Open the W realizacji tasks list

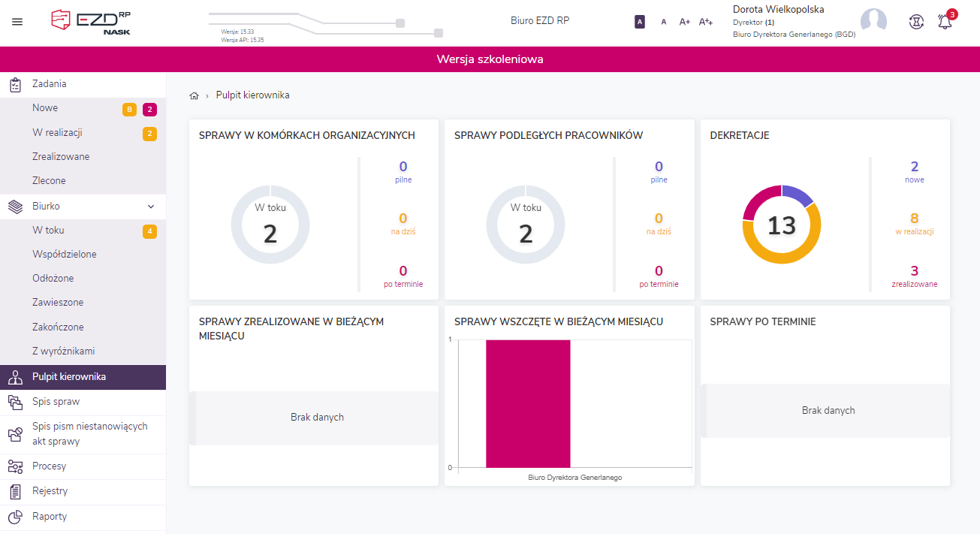coord(57,133)
